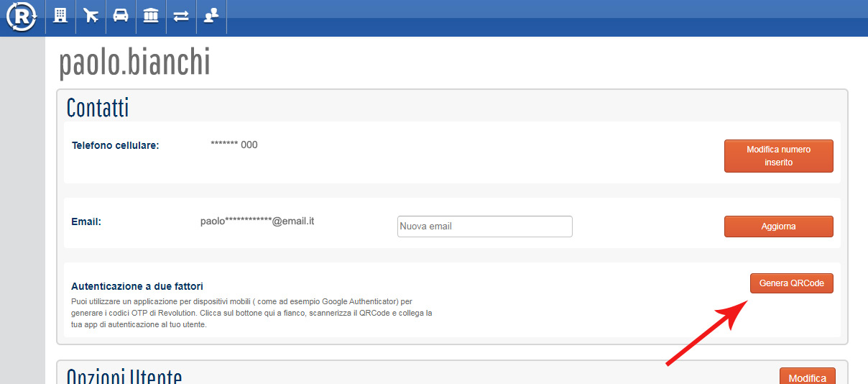Click the masked email address text
The width and height of the screenshot is (868, 384).
[257, 221]
